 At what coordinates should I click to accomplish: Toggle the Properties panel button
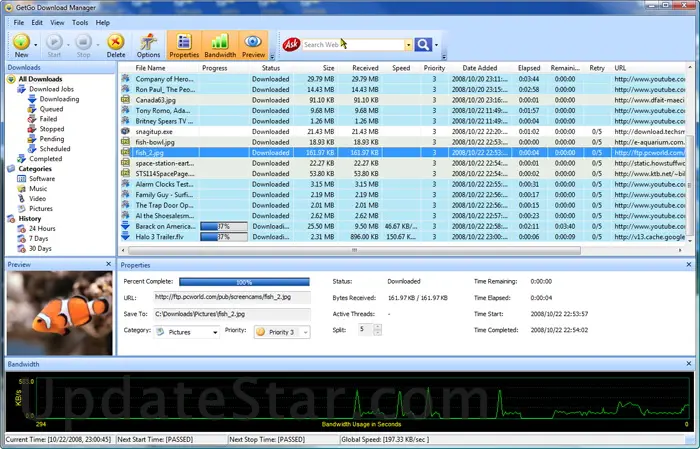(x=184, y=45)
